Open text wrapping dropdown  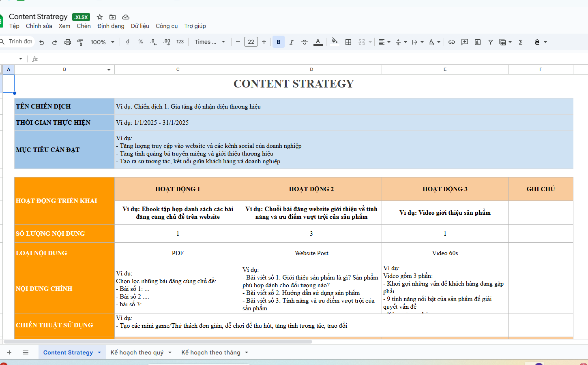click(418, 42)
